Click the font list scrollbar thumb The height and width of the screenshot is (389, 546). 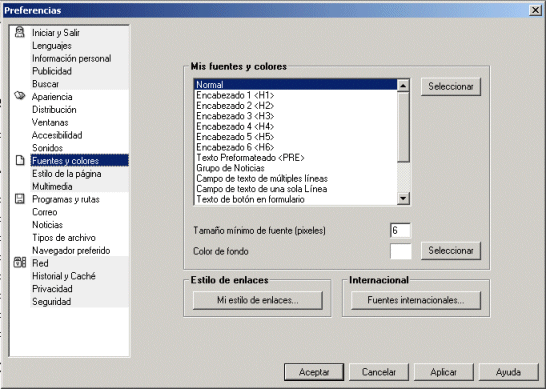point(403,127)
